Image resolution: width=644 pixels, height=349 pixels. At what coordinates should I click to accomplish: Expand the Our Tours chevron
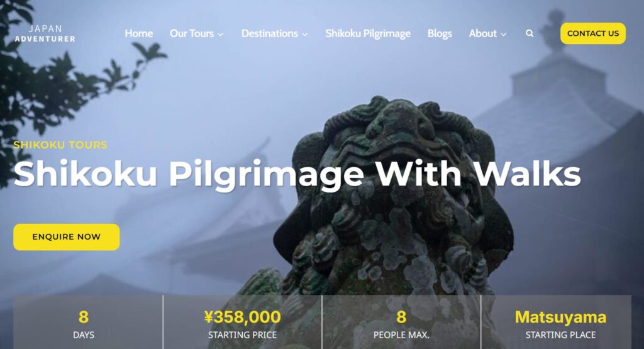pos(221,35)
